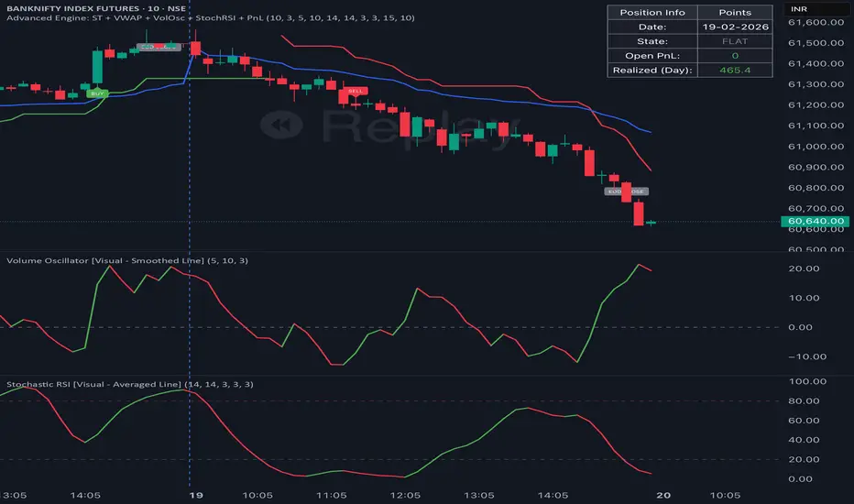
Task: Click the 40.00 Stochastic RSI scale label
Action: [x=804, y=440]
